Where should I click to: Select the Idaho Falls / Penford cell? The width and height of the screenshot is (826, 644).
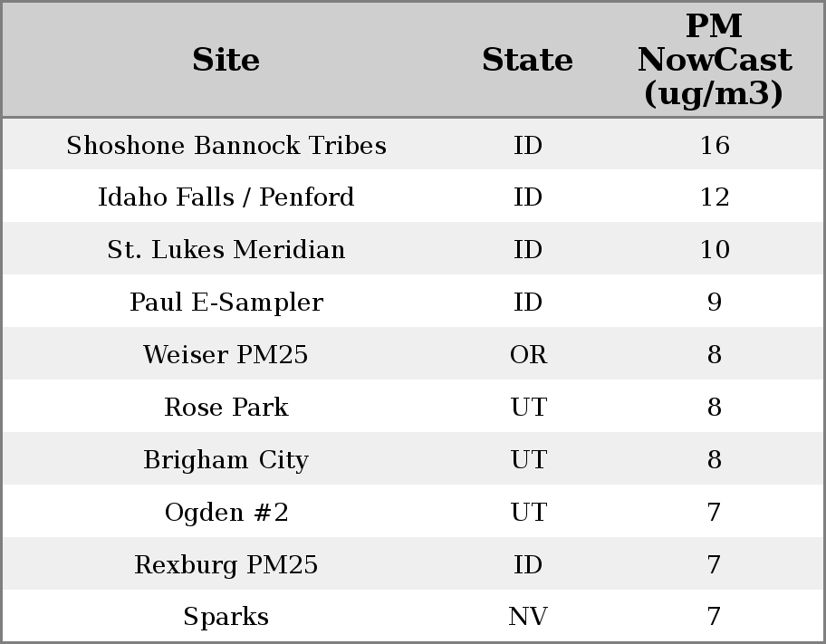tap(226, 197)
